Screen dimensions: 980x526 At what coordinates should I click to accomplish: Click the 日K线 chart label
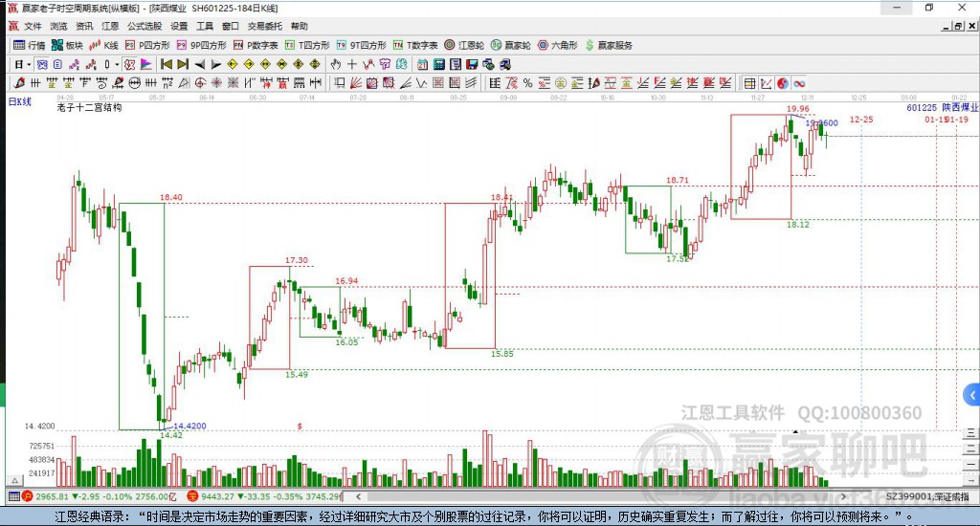(x=19, y=101)
